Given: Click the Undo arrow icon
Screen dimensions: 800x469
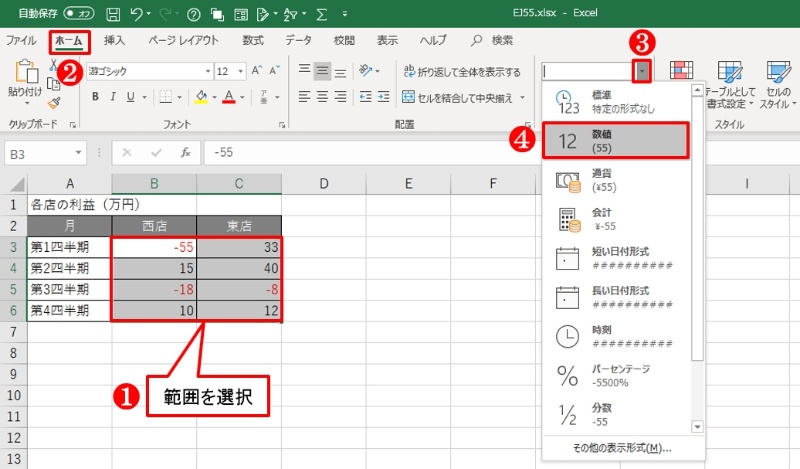Looking at the screenshot, I should coord(138,15).
